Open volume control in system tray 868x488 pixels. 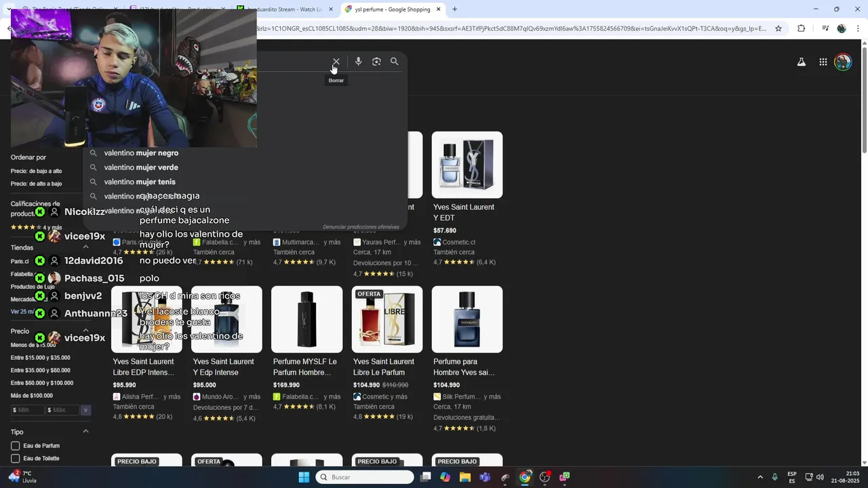820,477
